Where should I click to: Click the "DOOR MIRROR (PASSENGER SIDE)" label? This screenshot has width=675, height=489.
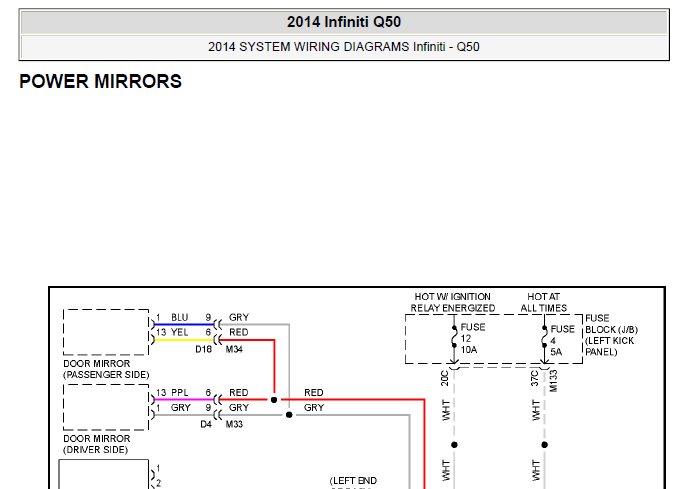coord(106,369)
